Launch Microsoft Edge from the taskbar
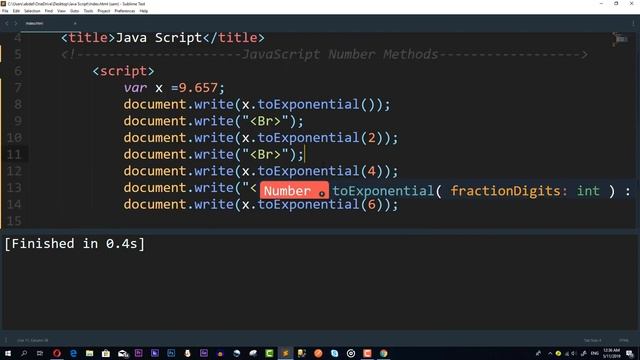Image resolution: width=640 pixels, height=360 pixels. tap(73, 353)
